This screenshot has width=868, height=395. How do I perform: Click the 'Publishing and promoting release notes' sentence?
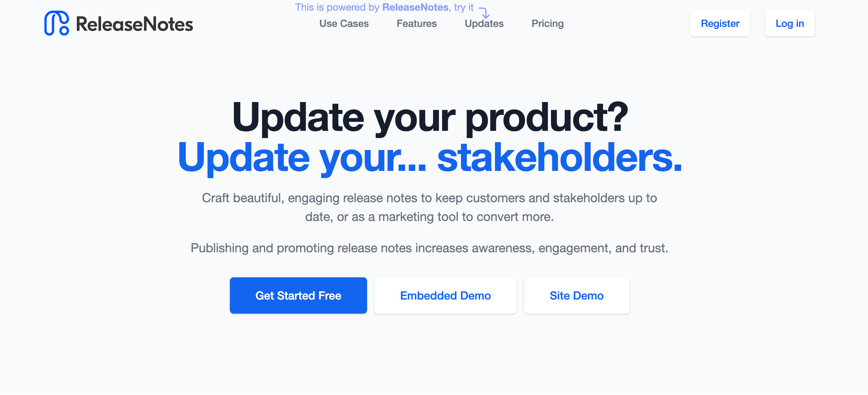click(429, 248)
